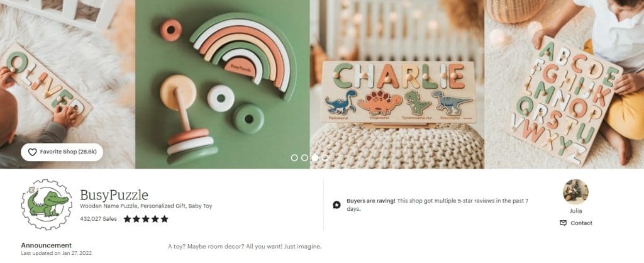Select the second banner carousel dot
644x263 pixels.
pyautogui.click(x=304, y=158)
